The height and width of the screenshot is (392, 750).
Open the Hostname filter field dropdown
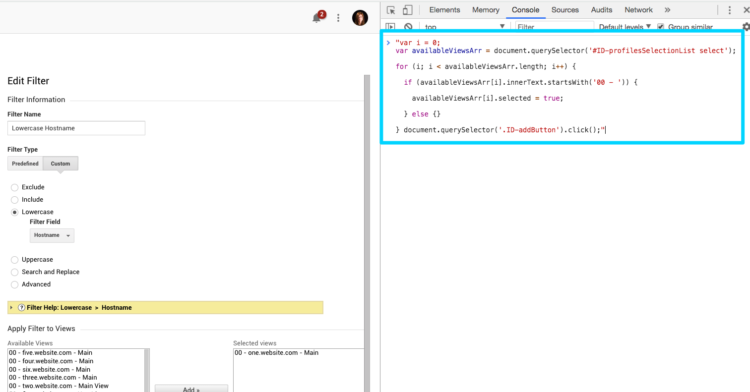click(52, 235)
